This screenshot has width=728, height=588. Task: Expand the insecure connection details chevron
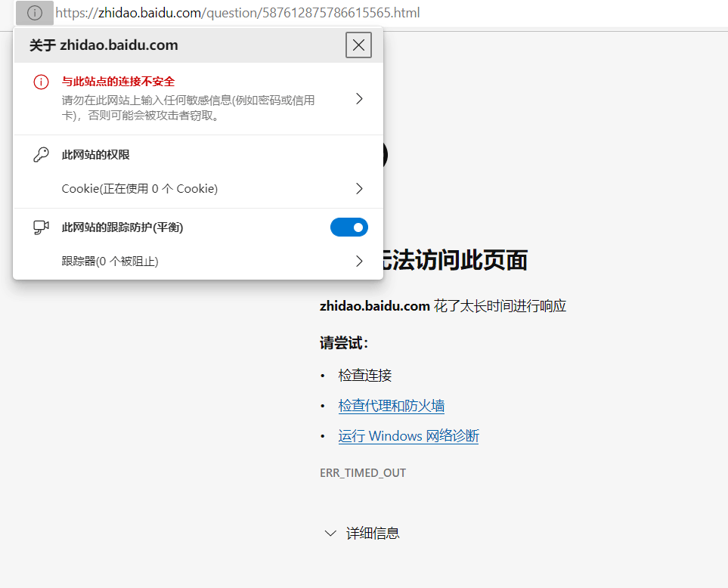(x=359, y=98)
